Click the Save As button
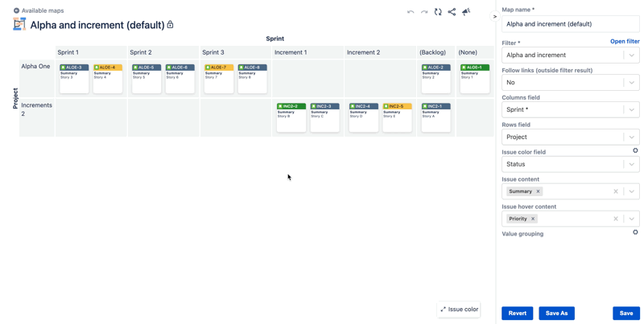The image size is (644, 324). point(556,314)
